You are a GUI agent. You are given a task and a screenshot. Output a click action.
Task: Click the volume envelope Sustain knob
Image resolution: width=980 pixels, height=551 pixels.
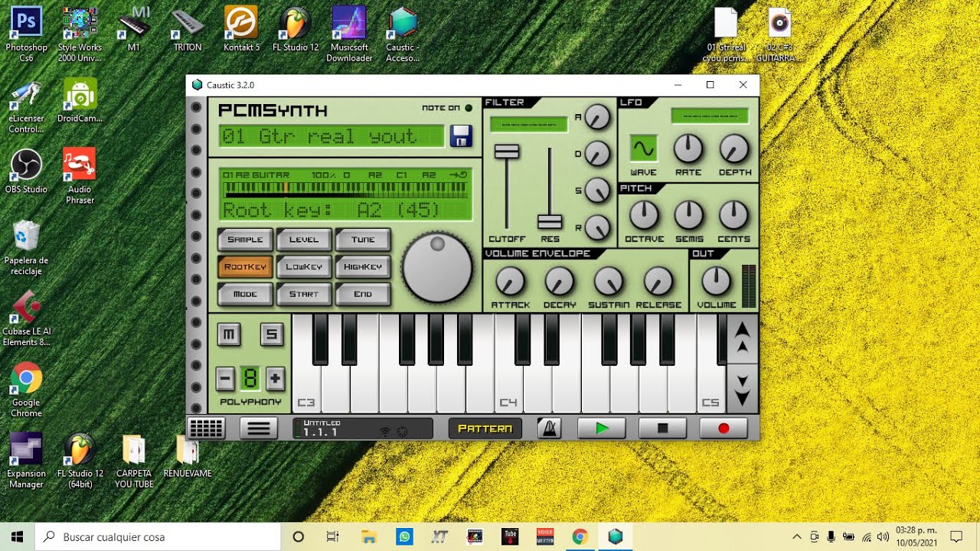(609, 282)
